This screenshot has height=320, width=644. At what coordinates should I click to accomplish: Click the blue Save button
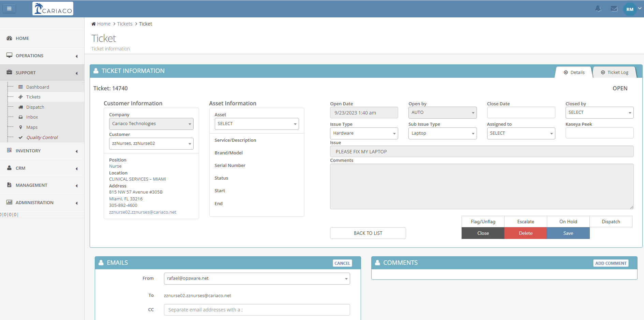[568, 233]
